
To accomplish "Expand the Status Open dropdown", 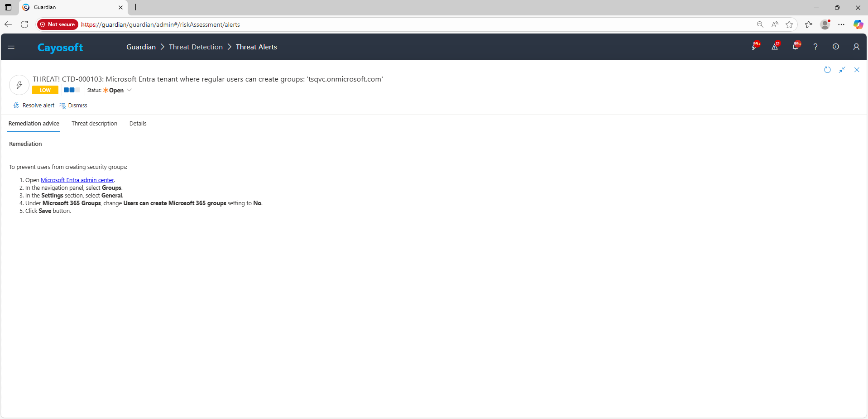I will [x=129, y=90].
